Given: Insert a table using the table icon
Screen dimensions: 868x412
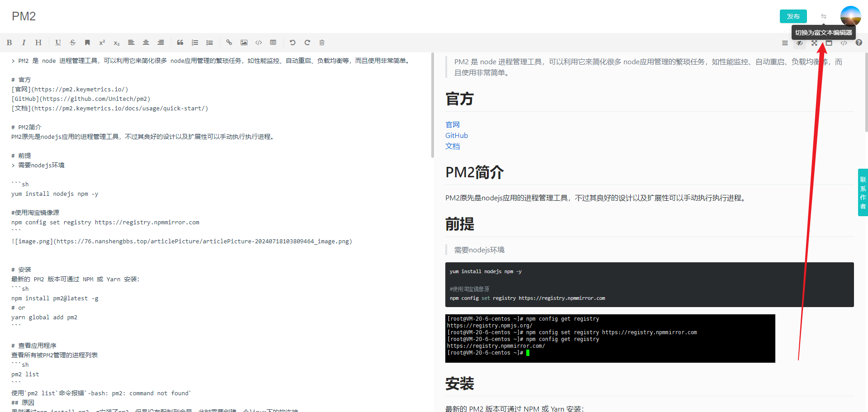Looking at the screenshot, I should [x=273, y=43].
